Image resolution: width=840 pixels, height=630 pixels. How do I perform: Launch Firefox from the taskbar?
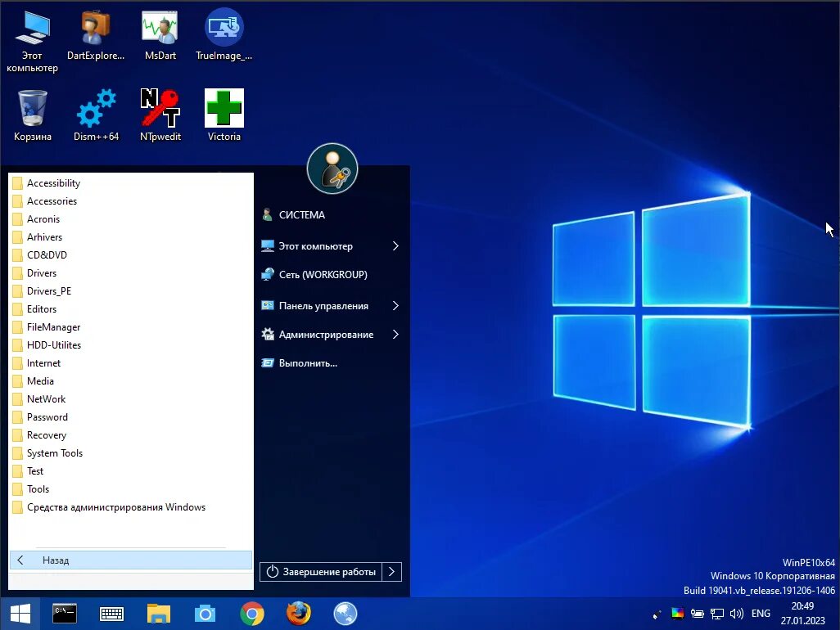click(x=298, y=614)
